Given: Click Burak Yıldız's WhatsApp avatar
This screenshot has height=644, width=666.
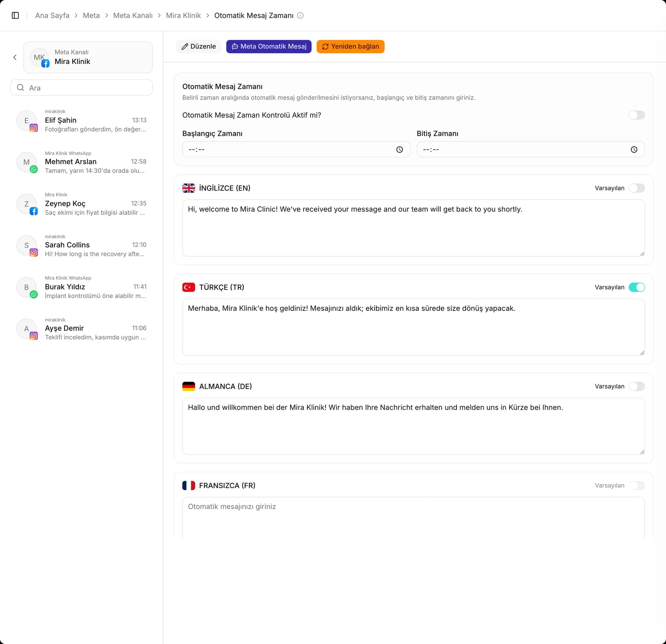Looking at the screenshot, I should tap(27, 287).
